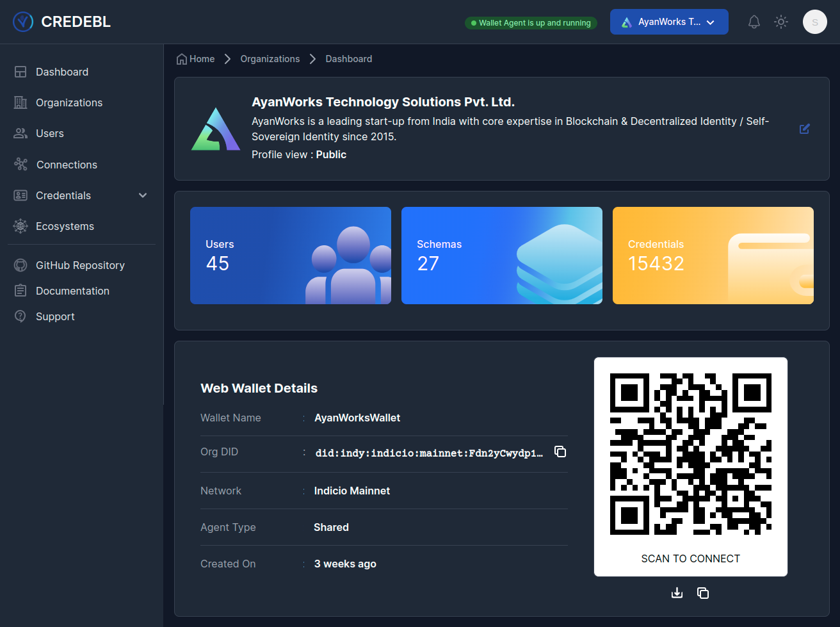Screen dimensions: 840x627
Task: Click the scan-to-connect QR code
Action: (690, 454)
